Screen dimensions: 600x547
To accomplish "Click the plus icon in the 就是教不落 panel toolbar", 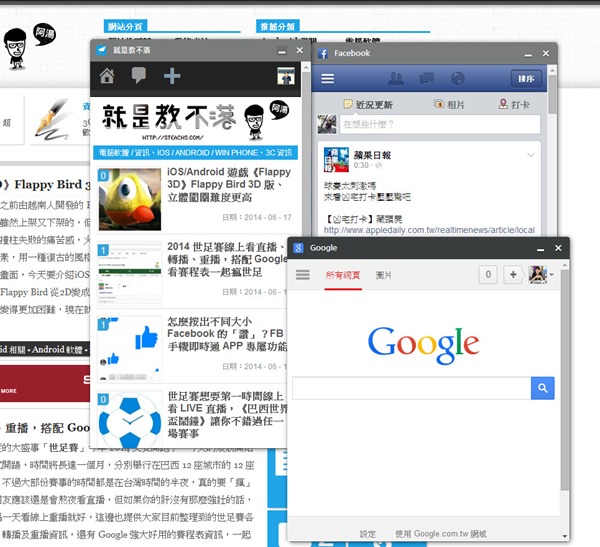I will [172, 76].
